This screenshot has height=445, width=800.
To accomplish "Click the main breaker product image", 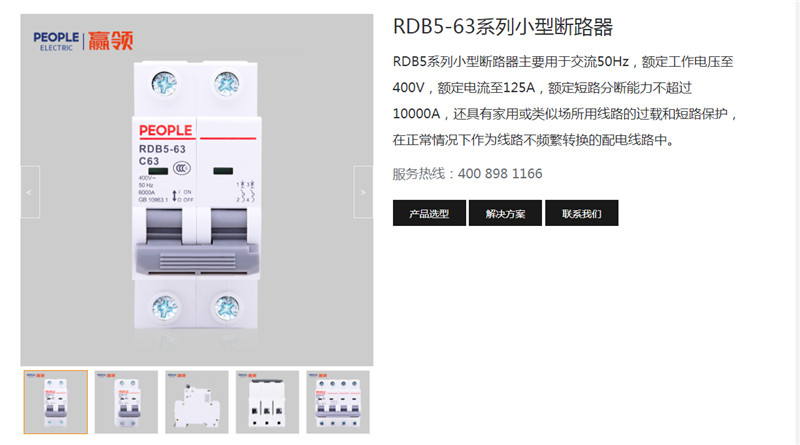I will pos(196,196).
